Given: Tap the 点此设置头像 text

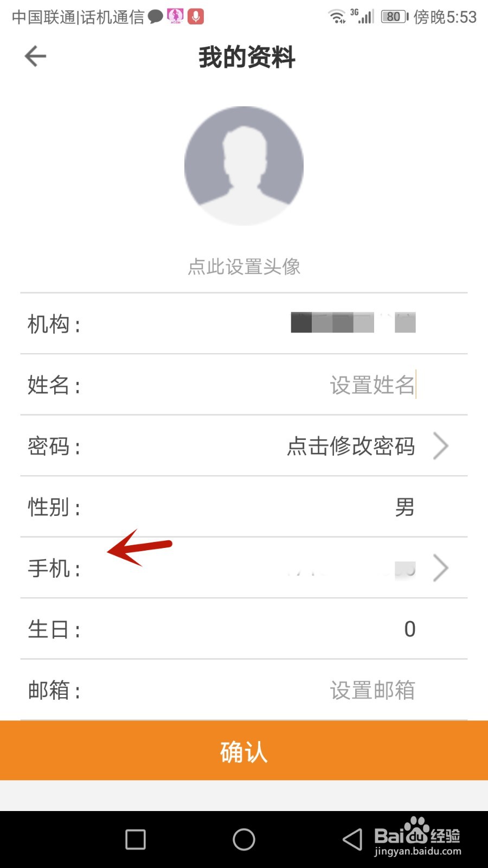Looking at the screenshot, I should point(244,266).
